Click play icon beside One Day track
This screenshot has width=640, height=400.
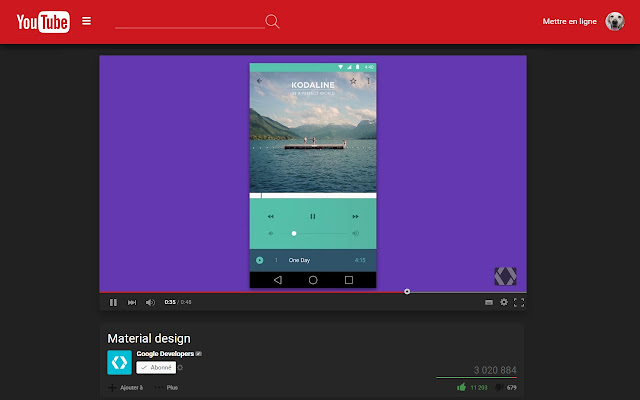tap(260, 260)
